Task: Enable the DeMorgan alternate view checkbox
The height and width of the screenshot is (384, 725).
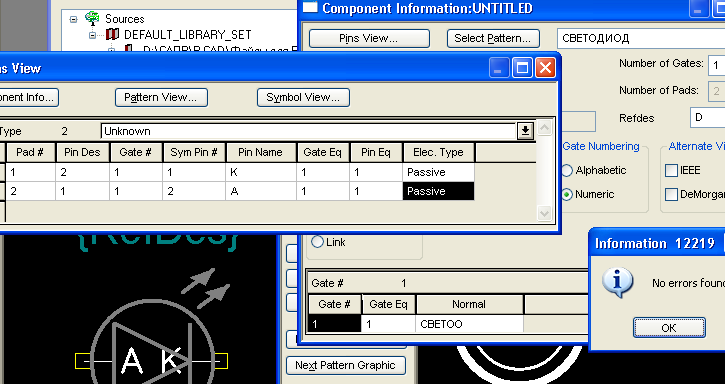Action: (671, 194)
